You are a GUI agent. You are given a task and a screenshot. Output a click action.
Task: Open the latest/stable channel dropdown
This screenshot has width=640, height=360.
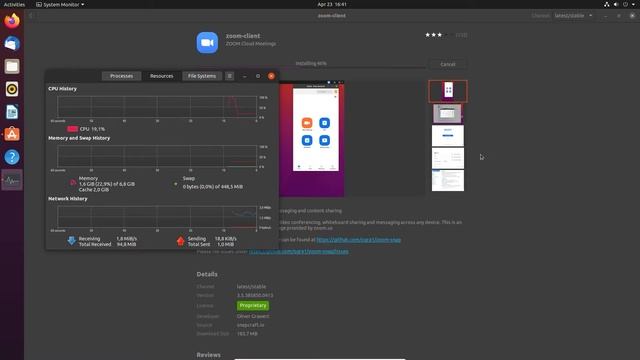(573, 16)
